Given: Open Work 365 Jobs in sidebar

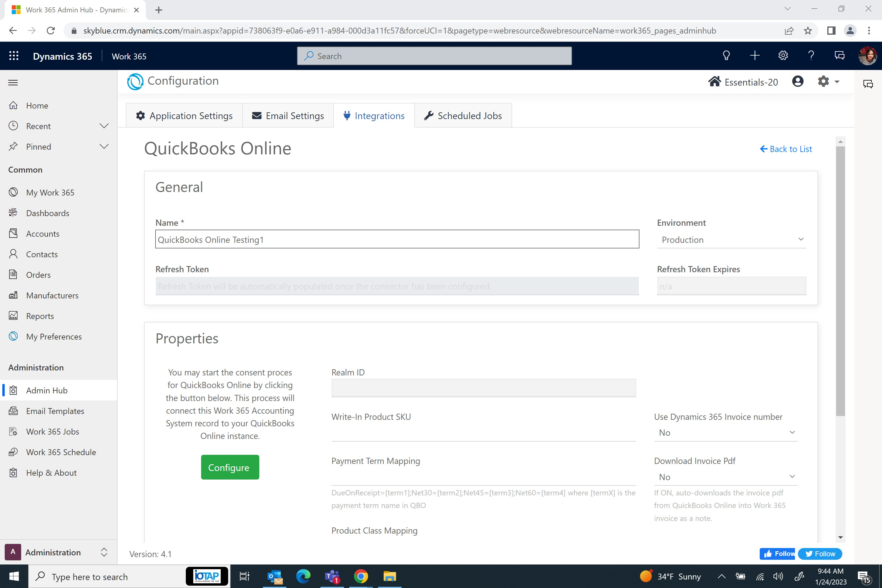Looking at the screenshot, I should 53,432.
